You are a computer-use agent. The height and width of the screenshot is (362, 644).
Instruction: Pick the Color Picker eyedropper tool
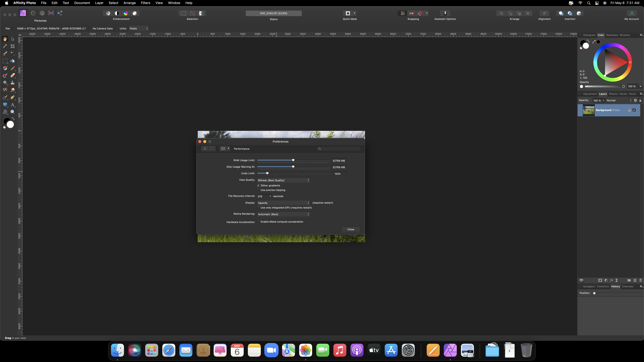pyautogui.click(x=5, y=46)
